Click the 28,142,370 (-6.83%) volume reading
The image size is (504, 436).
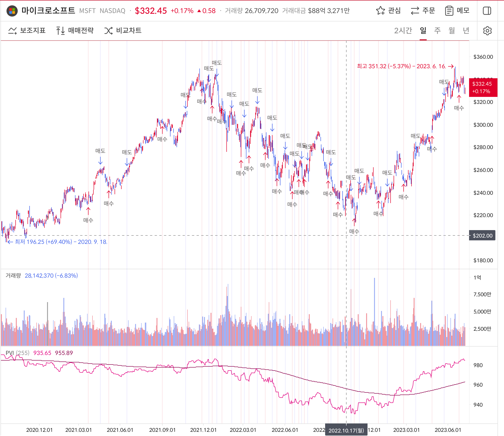[x=51, y=276]
